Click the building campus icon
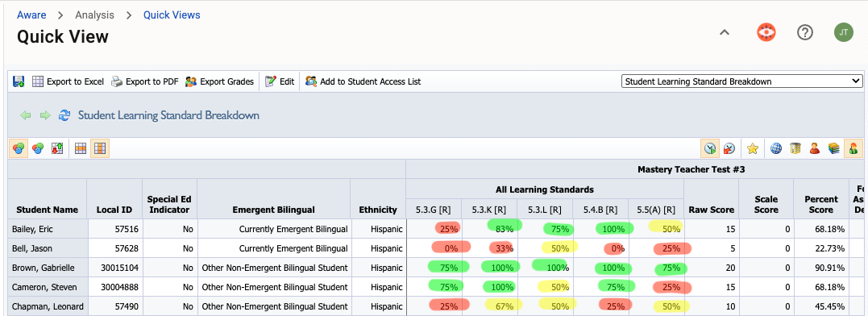This screenshot has width=868, height=316. 795,148
